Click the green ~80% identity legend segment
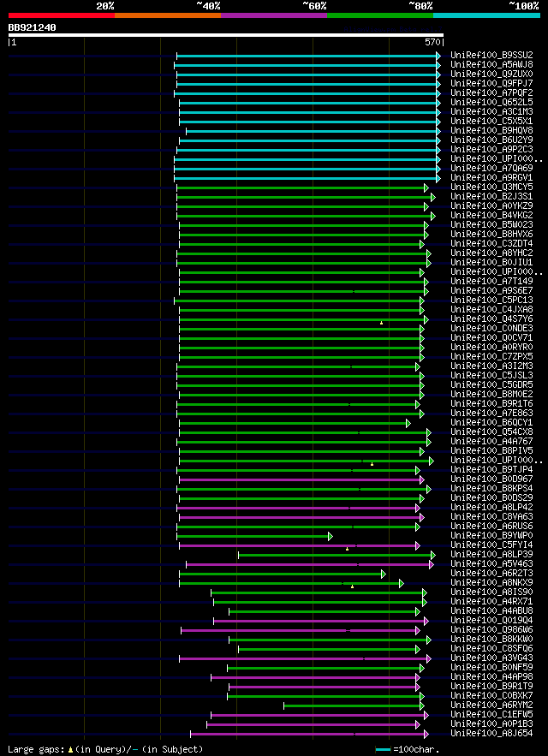The width and height of the screenshot is (548, 756). 380,15
